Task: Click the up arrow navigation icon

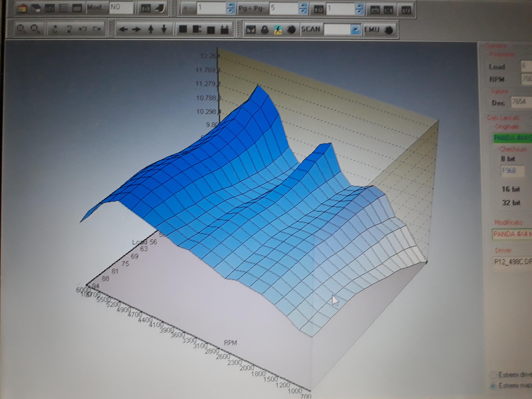Action: point(151,29)
